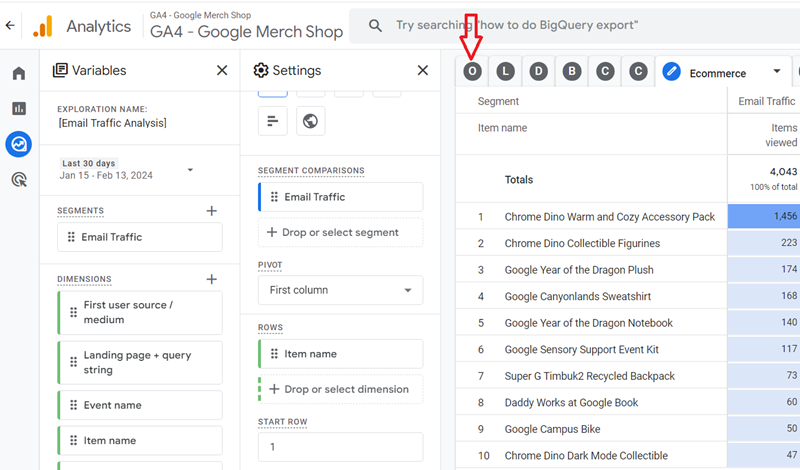Image resolution: width=800 pixels, height=470 pixels.
Task: Click Email Traffic column header
Action: (x=766, y=101)
